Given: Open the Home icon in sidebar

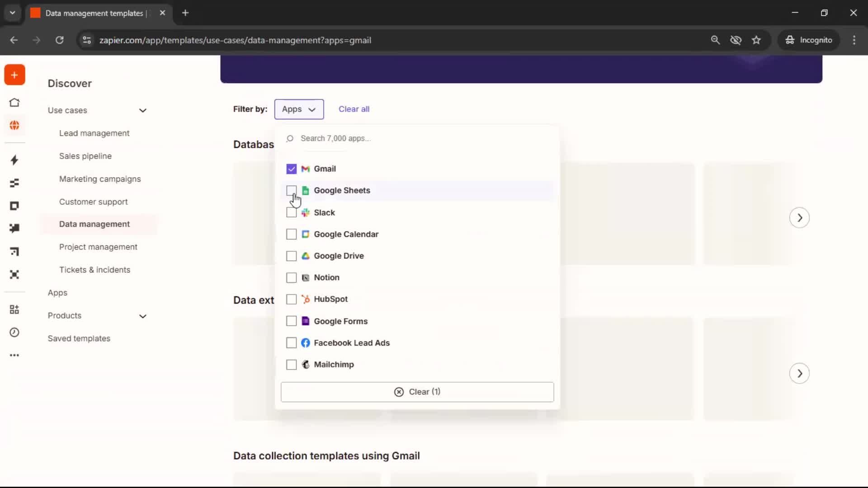Looking at the screenshot, I should point(14,103).
